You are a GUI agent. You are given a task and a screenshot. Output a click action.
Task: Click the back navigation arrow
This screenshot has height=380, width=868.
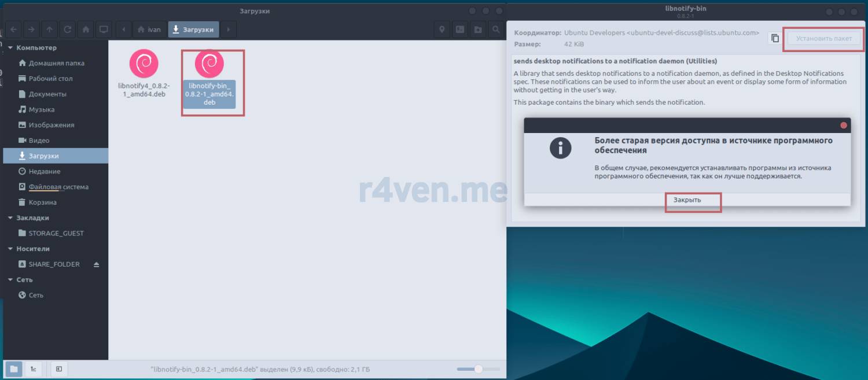(x=13, y=29)
